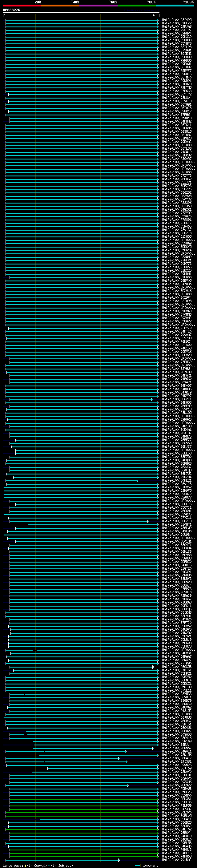Click the green ~80% identity color bar

click(137, 6)
